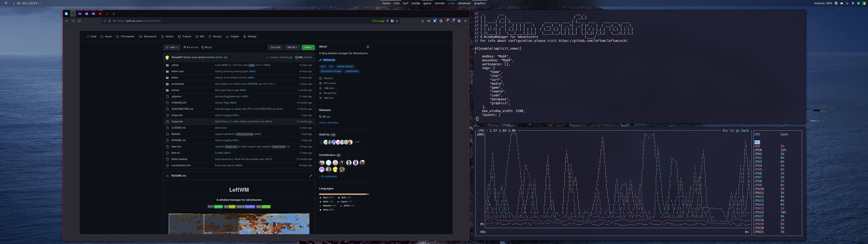
Task: Click the Steam tray icon
Action: (x=836, y=3)
